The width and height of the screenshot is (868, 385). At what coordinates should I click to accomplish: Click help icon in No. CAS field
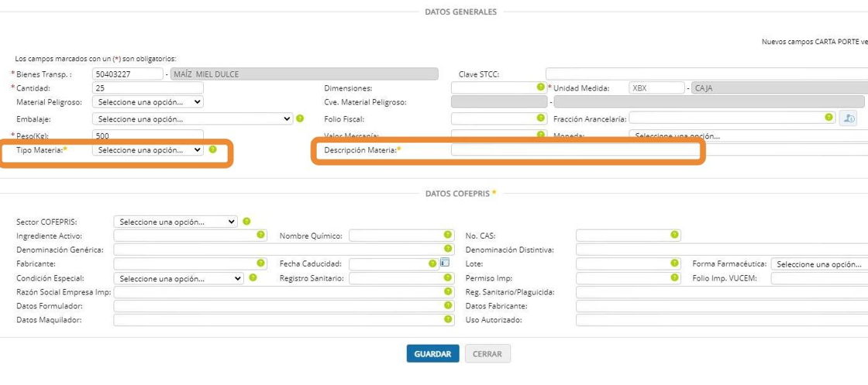pyautogui.click(x=675, y=235)
